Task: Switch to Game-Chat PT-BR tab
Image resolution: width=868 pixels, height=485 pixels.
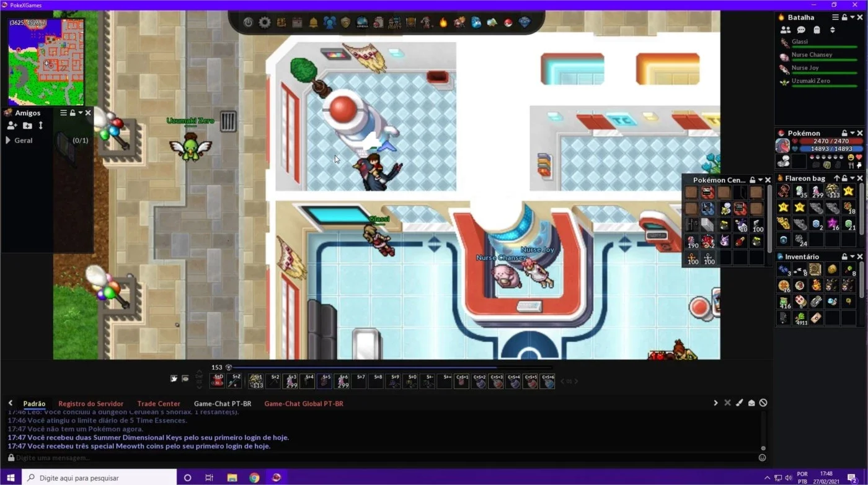Action: click(223, 404)
